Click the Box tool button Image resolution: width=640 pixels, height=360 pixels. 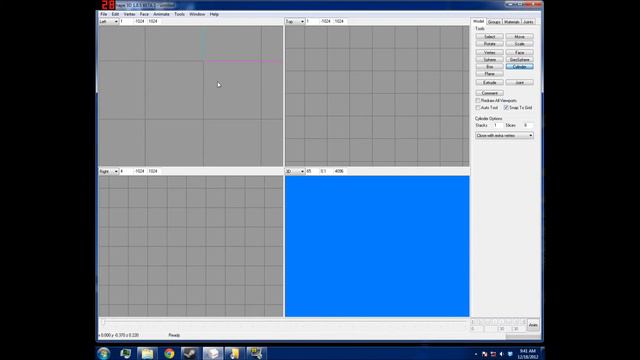pyautogui.click(x=489, y=67)
